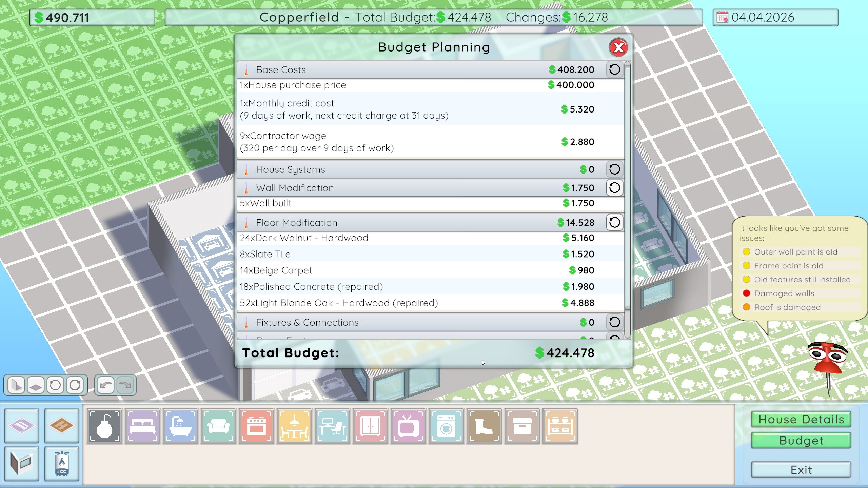Open the television media category
Viewport: 868px width, 488px height.
pos(408,426)
